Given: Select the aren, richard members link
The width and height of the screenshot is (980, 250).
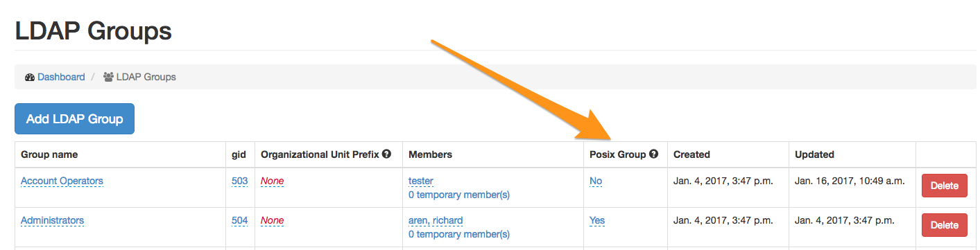Looking at the screenshot, I should tap(436, 220).
